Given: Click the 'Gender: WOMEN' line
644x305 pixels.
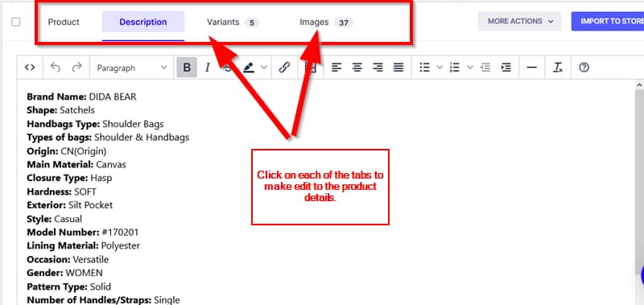Looking at the screenshot, I should pos(64,273).
